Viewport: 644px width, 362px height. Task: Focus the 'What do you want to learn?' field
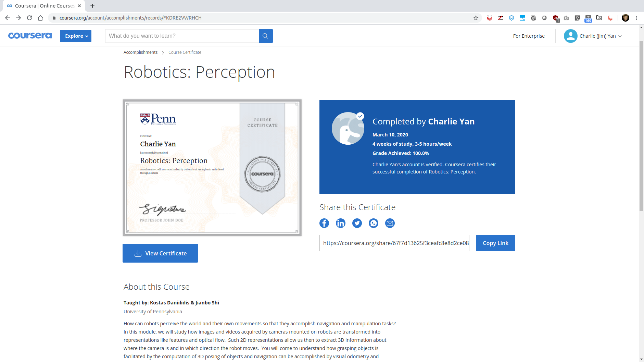(x=182, y=36)
